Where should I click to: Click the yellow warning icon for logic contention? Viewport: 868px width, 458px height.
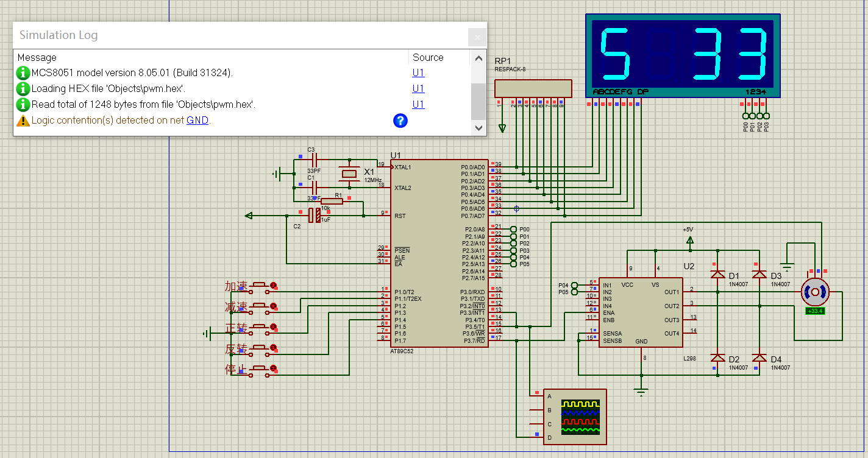pyautogui.click(x=23, y=121)
